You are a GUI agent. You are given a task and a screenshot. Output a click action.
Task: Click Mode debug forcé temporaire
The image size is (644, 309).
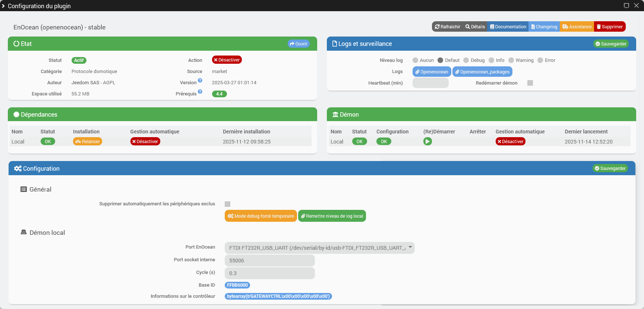point(261,216)
